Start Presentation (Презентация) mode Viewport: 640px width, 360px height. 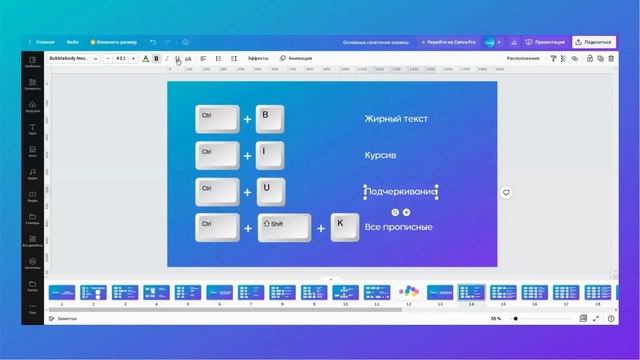[546, 42]
